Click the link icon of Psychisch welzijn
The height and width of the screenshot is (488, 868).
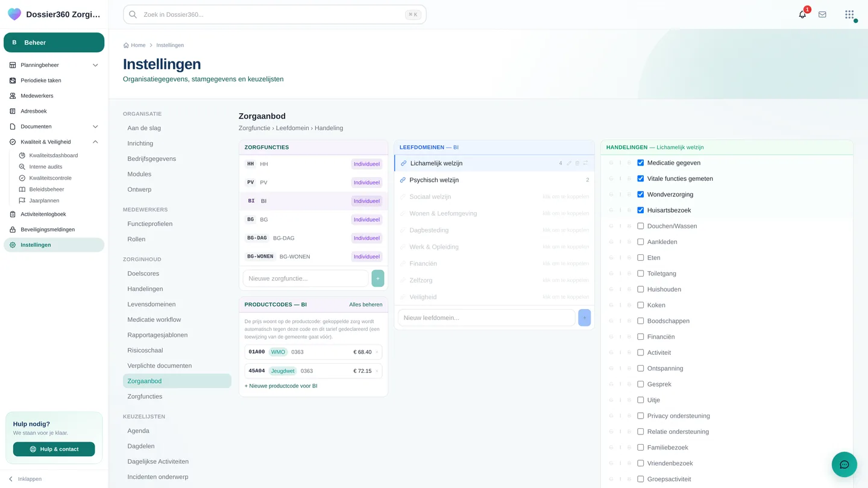click(403, 180)
